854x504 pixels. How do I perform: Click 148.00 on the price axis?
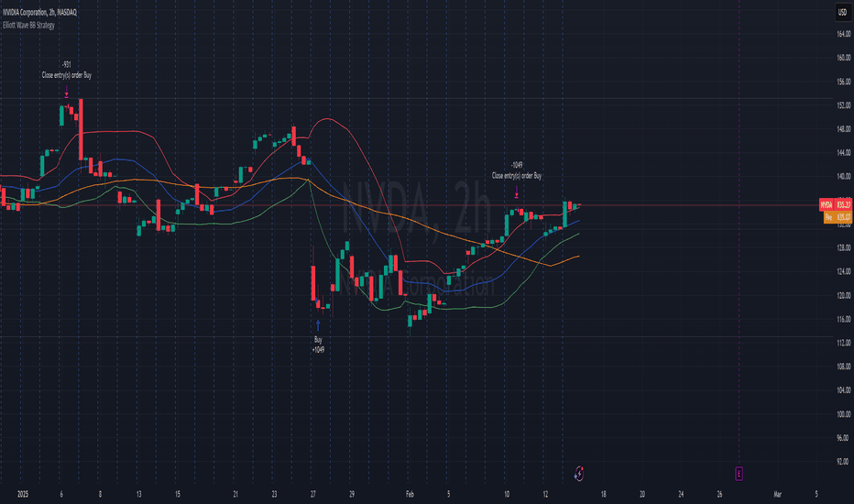[843, 128]
